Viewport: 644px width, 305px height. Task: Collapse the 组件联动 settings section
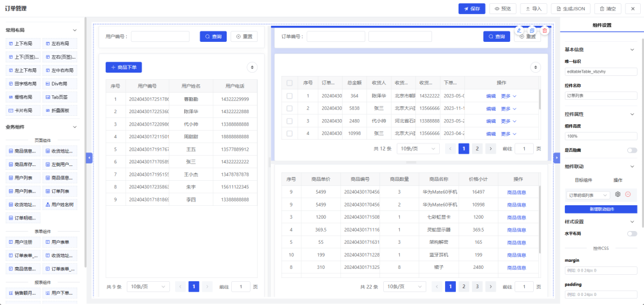pos(632,167)
